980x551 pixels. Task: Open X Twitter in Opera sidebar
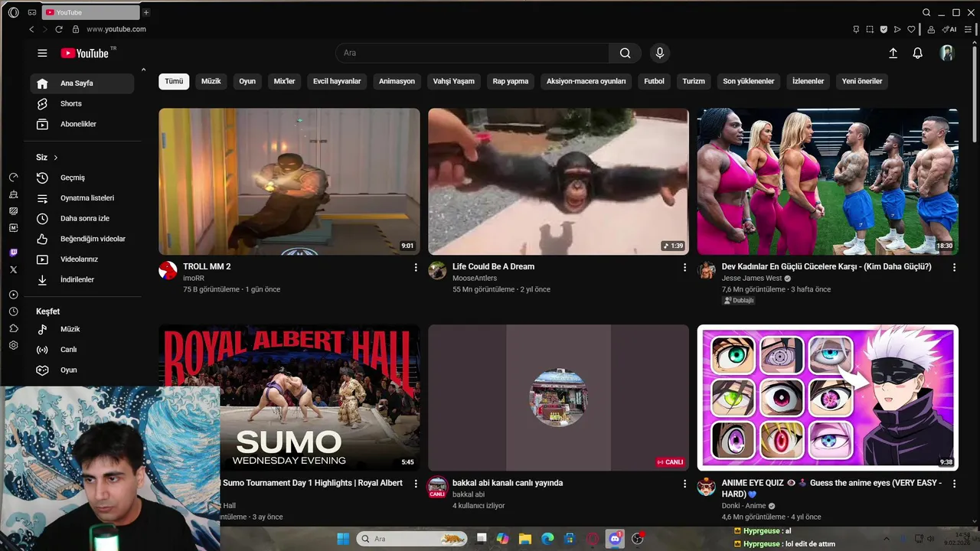13,269
